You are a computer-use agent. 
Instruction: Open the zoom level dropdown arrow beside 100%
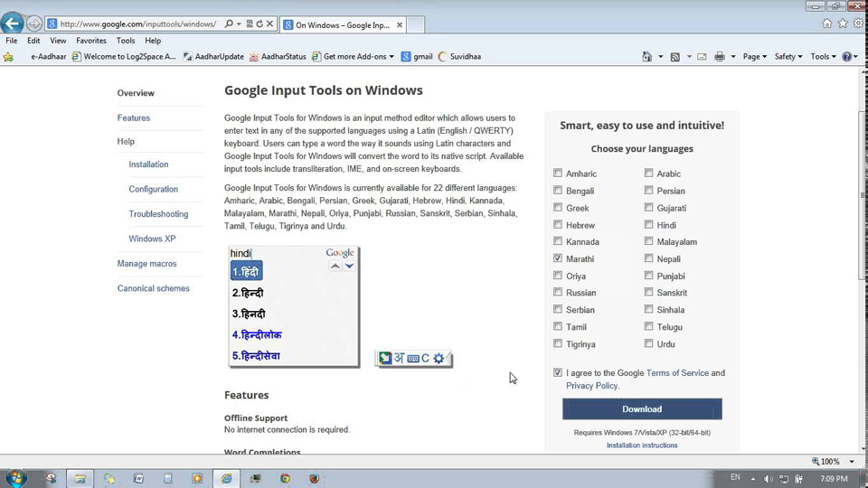pos(852,462)
